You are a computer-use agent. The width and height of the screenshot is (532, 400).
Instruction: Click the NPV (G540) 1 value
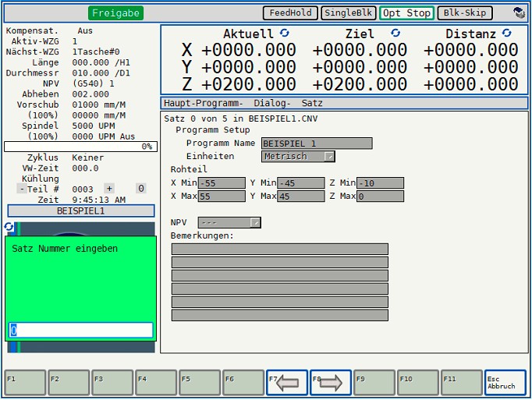93,83
